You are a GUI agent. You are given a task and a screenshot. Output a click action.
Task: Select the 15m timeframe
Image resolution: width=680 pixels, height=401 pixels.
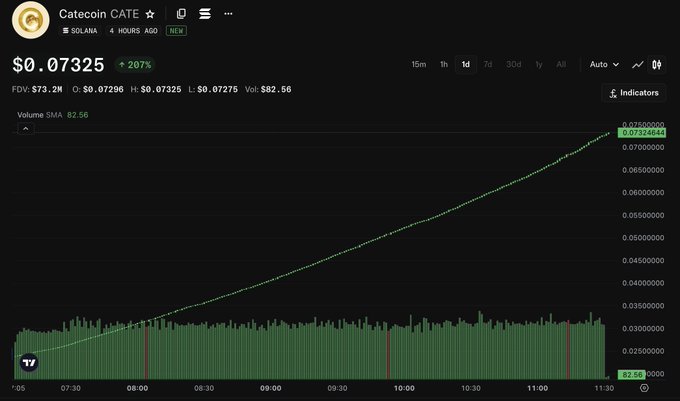418,65
